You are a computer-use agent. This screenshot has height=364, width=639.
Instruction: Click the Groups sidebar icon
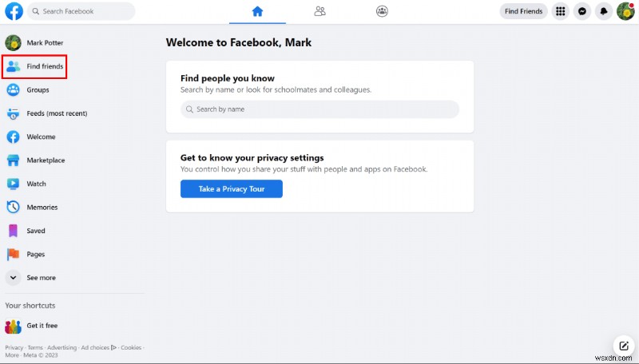point(13,89)
